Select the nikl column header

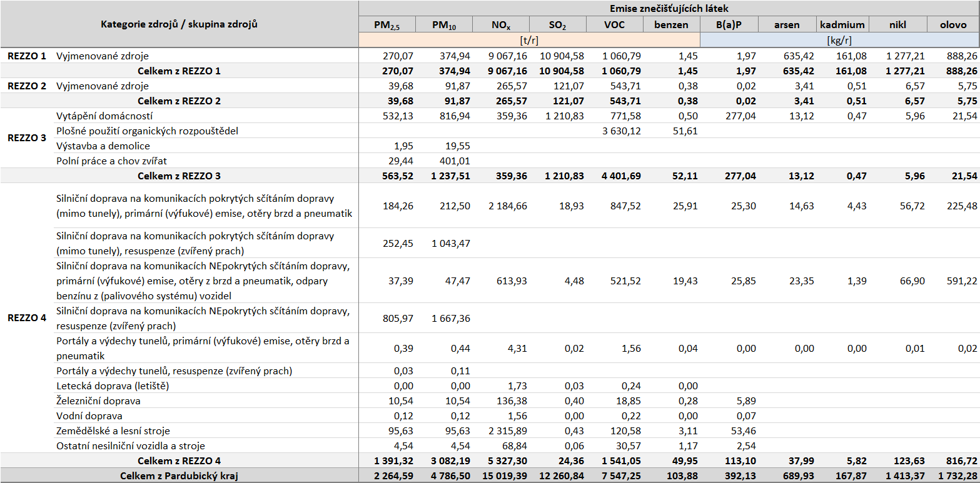(x=897, y=25)
